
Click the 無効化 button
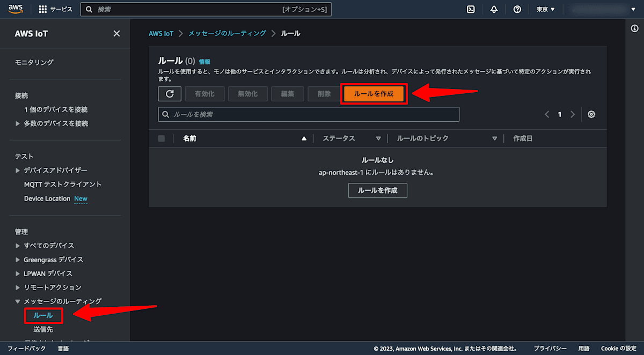pyautogui.click(x=247, y=94)
